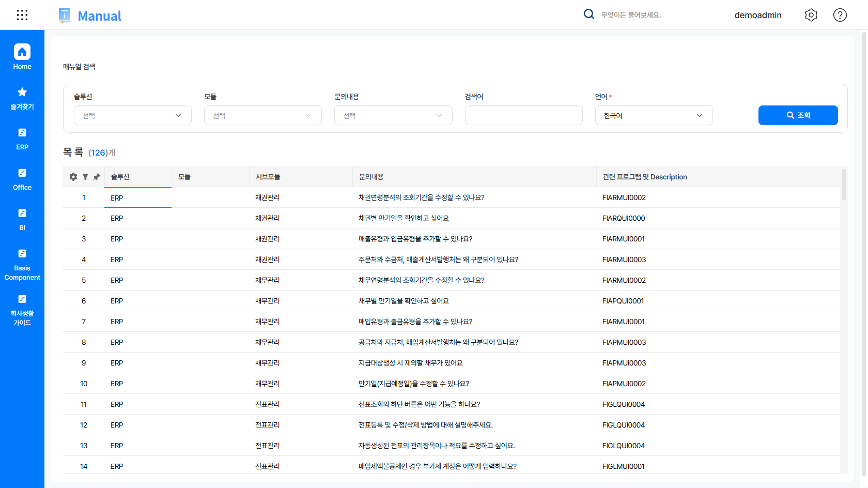Open ERP menu in sidebar
Image resolution: width=868 pixels, height=488 pixels.
click(x=22, y=139)
